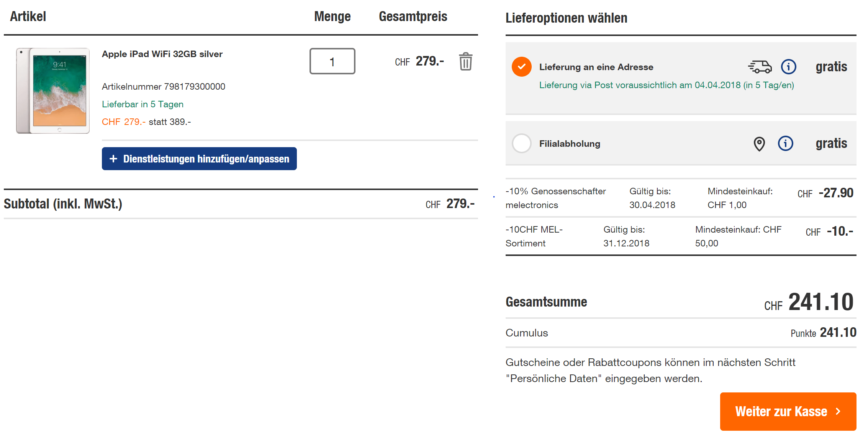The width and height of the screenshot is (868, 443).
Task: Click the plus icon on Dienstleistungen button
Action: pyautogui.click(x=113, y=159)
